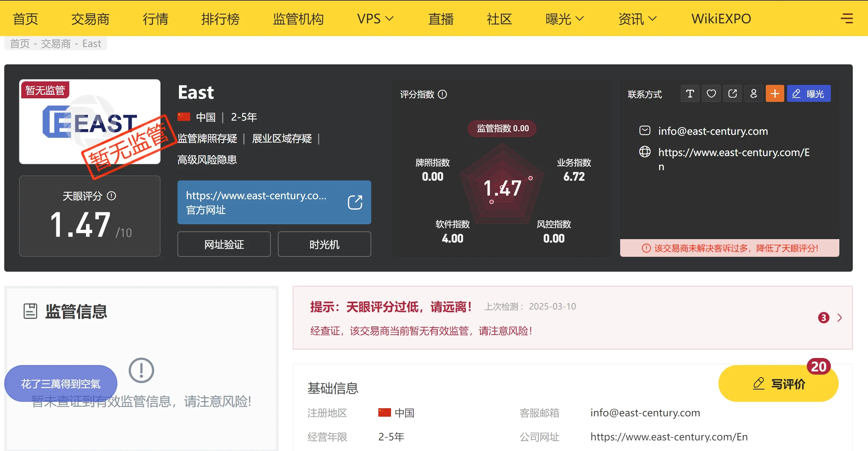Click the red number 3 badge
This screenshot has height=451, width=868.
(x=823, y=318)
